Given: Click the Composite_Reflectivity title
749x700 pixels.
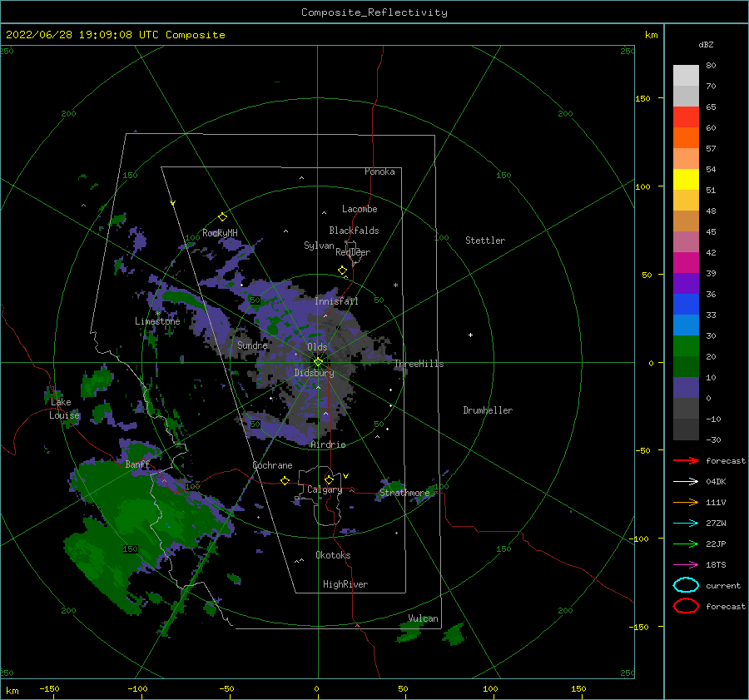Looking at the screenshot, I should coord(374,12).
